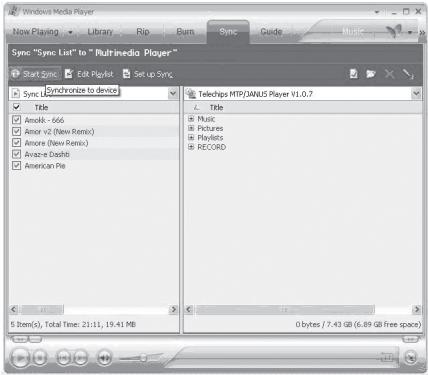
Task: Click the device properties tool icon
Action: click(407, 74)
